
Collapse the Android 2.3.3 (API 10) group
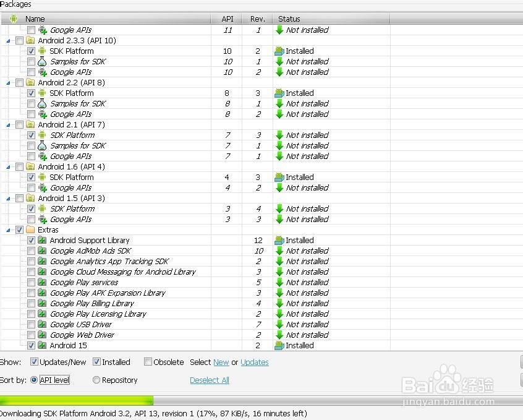click(8, 41)
